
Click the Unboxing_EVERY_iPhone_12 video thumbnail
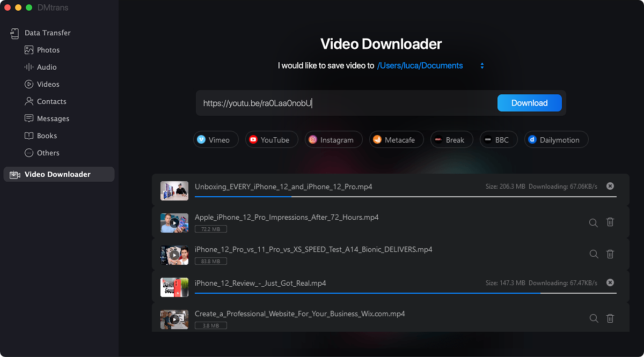click(174, 191)
